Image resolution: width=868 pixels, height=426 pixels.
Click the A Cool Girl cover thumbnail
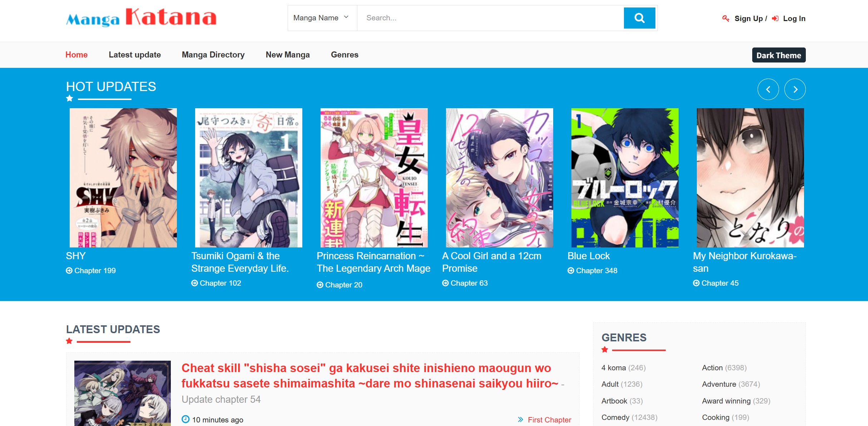[x=500, y=178]
